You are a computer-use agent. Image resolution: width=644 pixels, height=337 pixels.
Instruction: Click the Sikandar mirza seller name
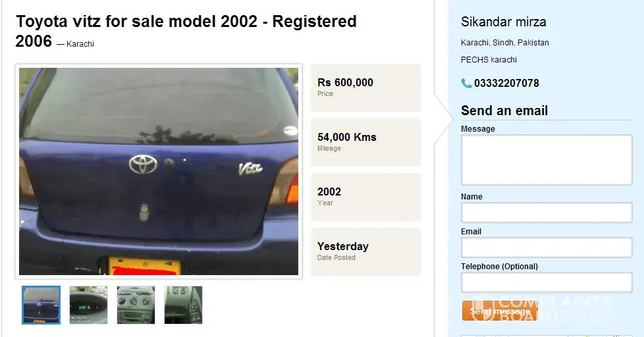pyautogui.click(x=504, y=22)
